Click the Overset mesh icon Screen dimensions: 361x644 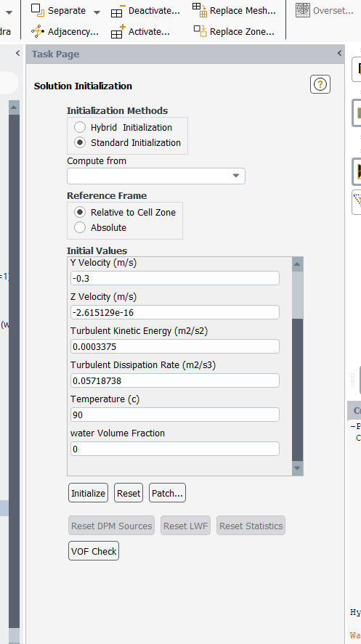pos(303,10)
